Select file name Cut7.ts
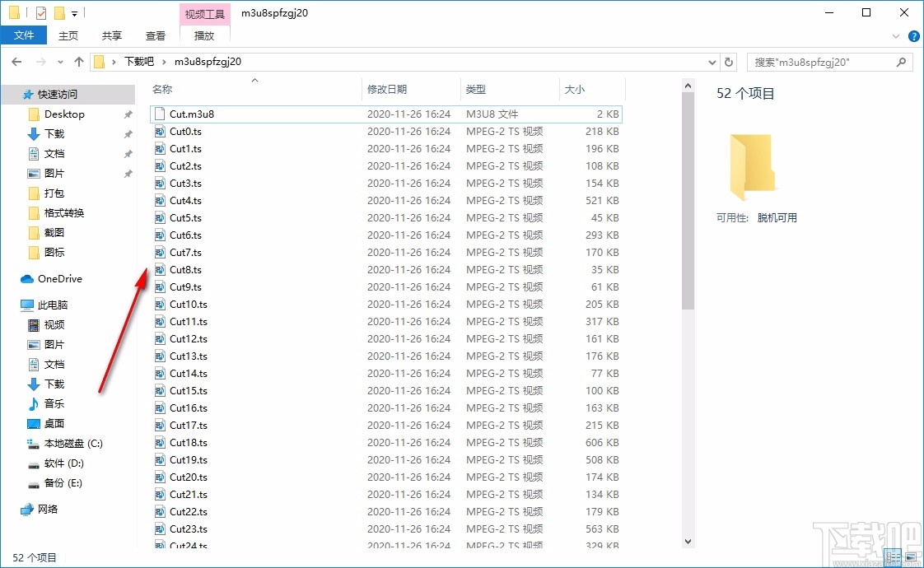Image resolution: width=924 pixels, height=568 pixels. coord(185,252)
